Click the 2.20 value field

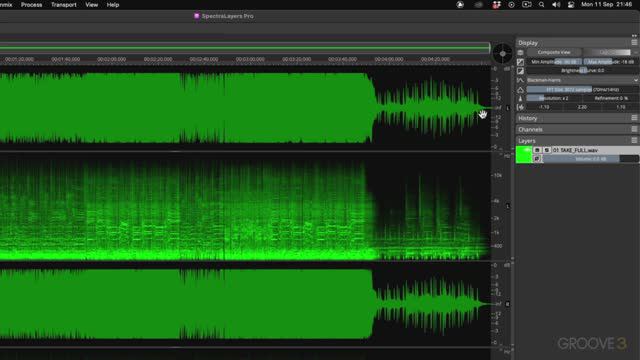click(x=582, y=107)
